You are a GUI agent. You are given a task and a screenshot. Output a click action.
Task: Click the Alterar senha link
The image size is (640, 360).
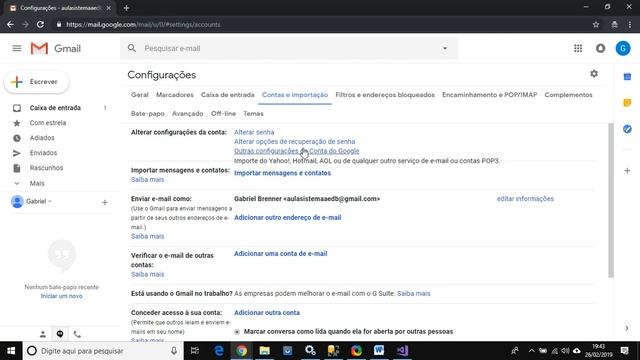point(254,132)
